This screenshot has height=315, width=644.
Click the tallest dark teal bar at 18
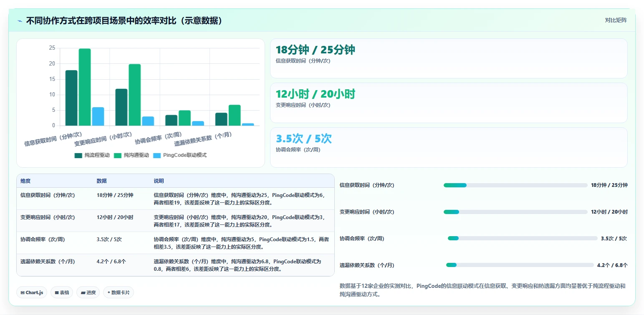71,98
